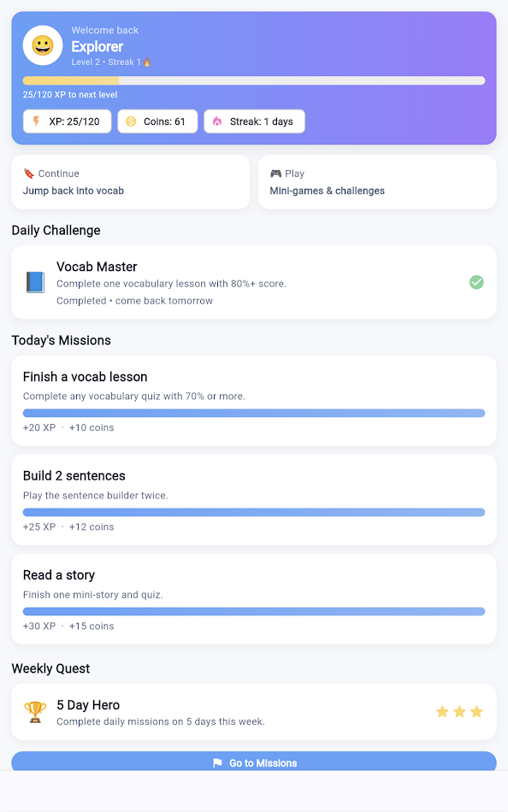Open Continue Jump back into vocab card
Viewport: 508px width, 812px height.
(x=131, y=182)
